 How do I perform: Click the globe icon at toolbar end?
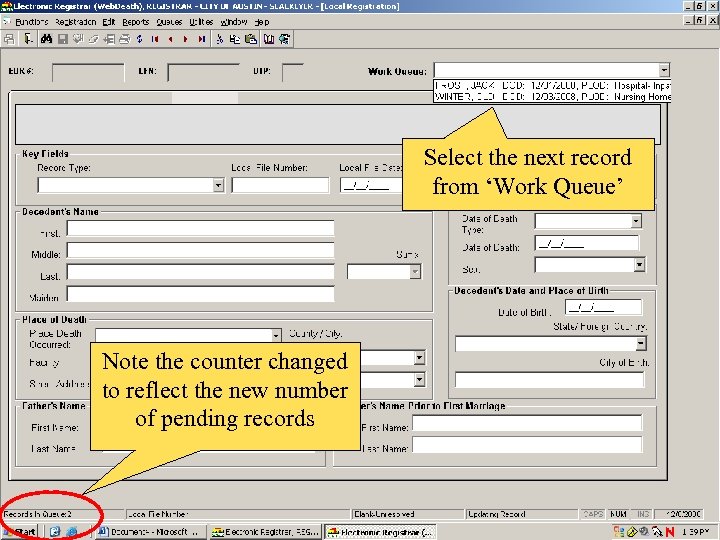tap(285, 39)
